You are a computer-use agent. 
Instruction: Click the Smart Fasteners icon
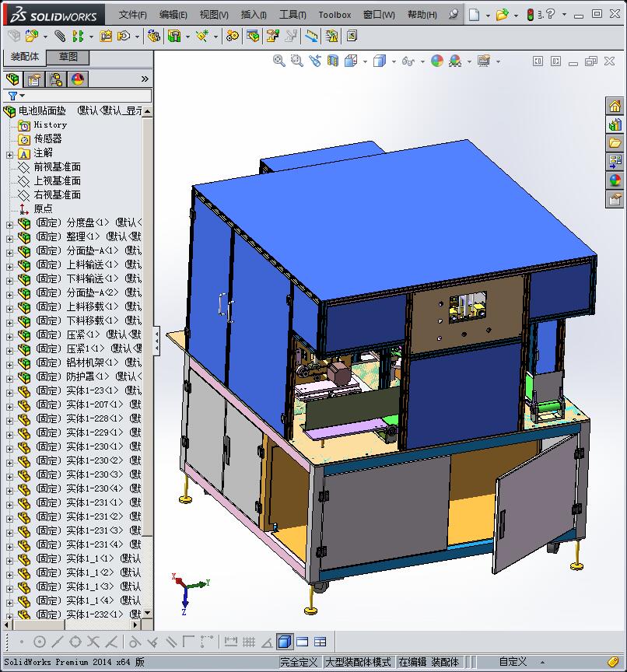106,36
